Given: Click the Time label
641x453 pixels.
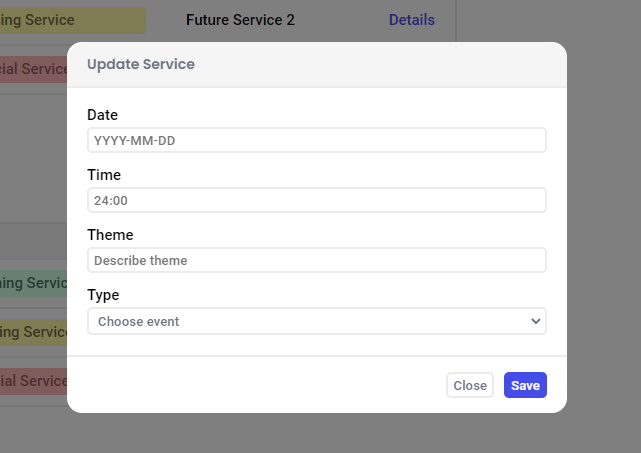Looking at the screenshot, I should pos(103,175).
